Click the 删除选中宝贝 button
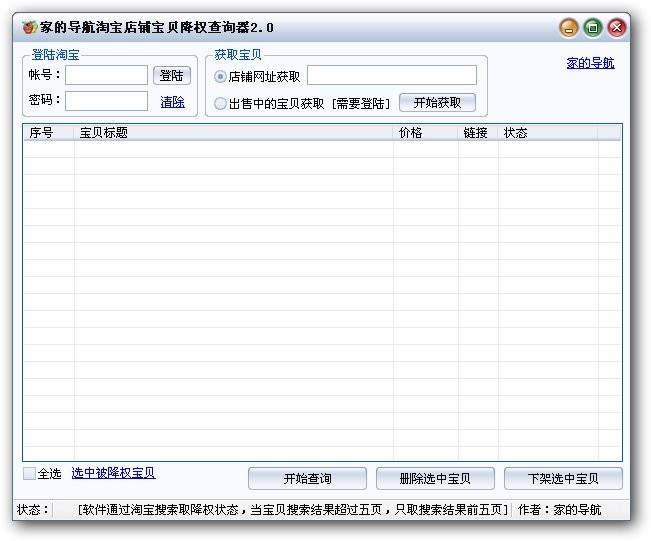651x541 pixels. 435,479
